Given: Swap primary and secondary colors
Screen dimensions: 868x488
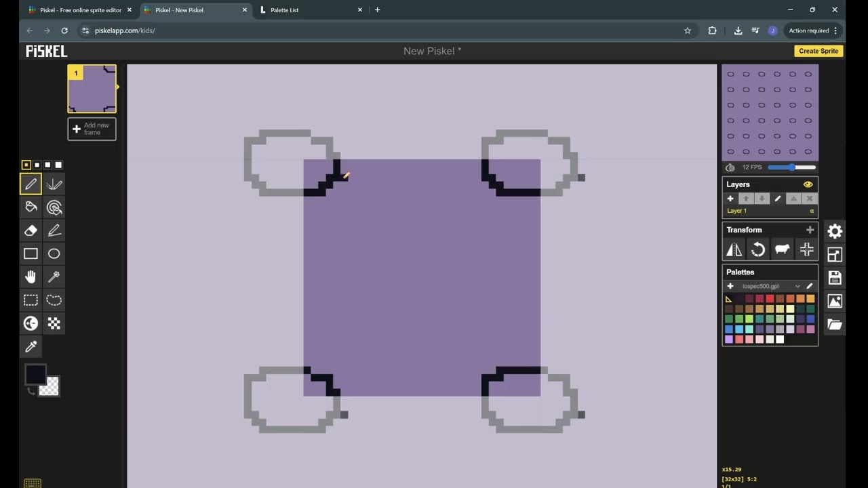Looking at the screenshot, I should [x=31, y=390].
